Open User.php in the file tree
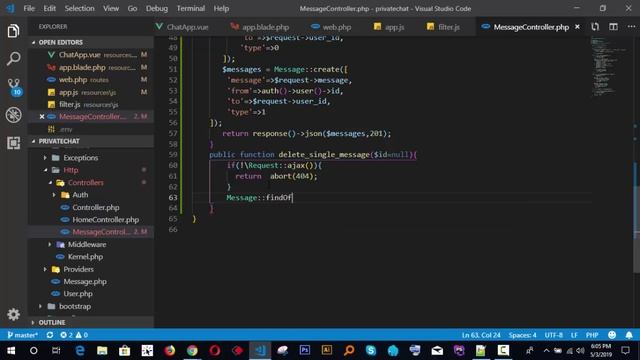This screenshot has height=360, width=640. (x=78, y=294)
